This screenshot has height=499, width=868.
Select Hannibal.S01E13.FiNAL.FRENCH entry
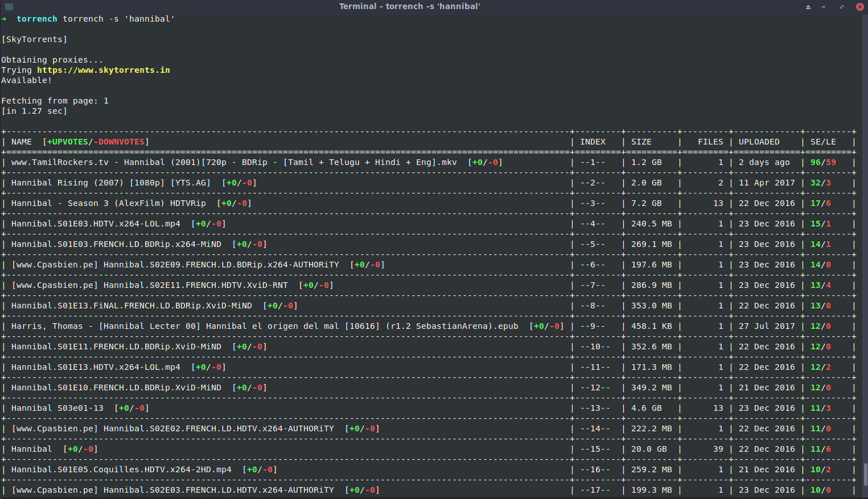[x=131, y=306]
